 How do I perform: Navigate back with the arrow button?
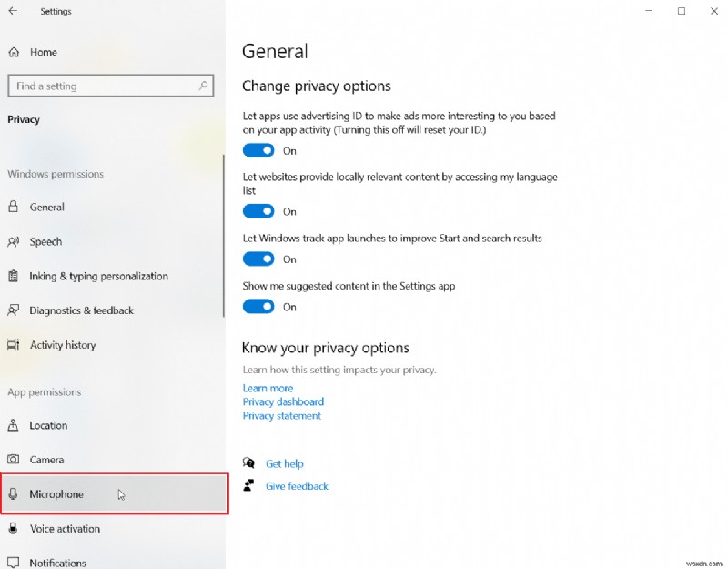[x=14, y=12]
